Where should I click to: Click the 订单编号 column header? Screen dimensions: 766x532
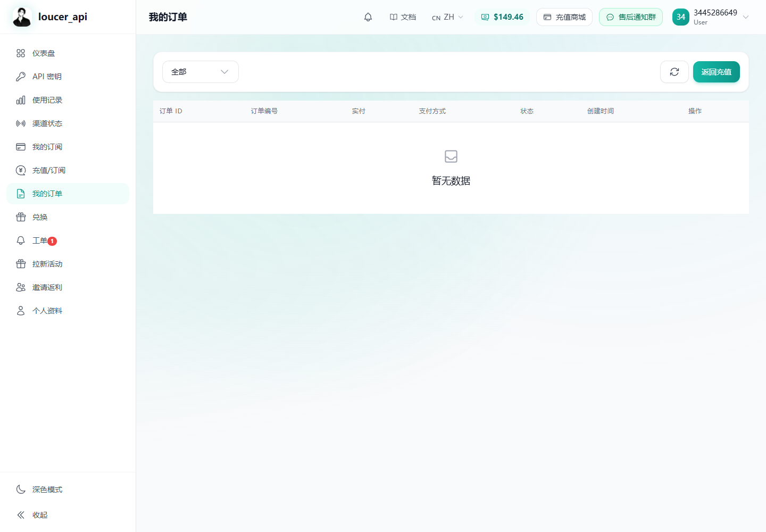pos(264,111)
